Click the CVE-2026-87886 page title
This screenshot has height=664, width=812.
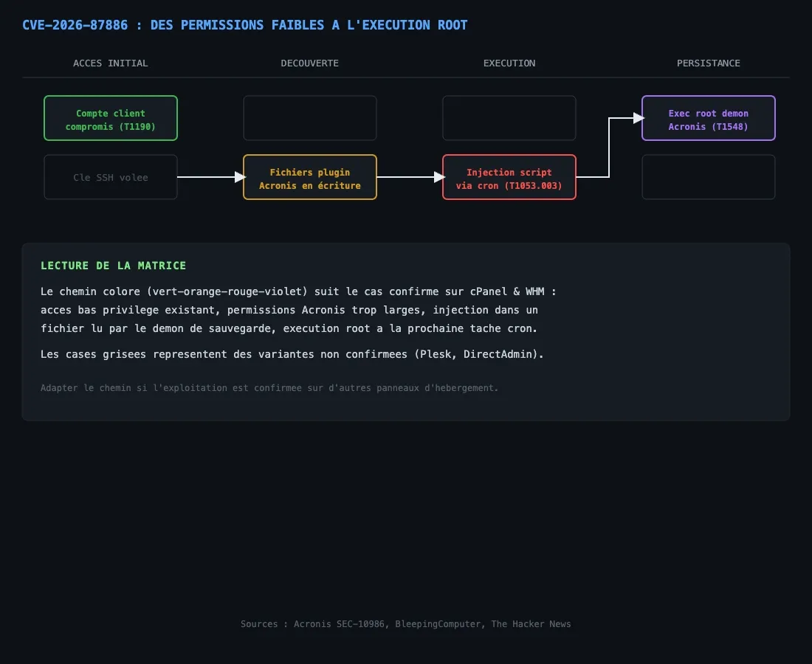point(244,25)
